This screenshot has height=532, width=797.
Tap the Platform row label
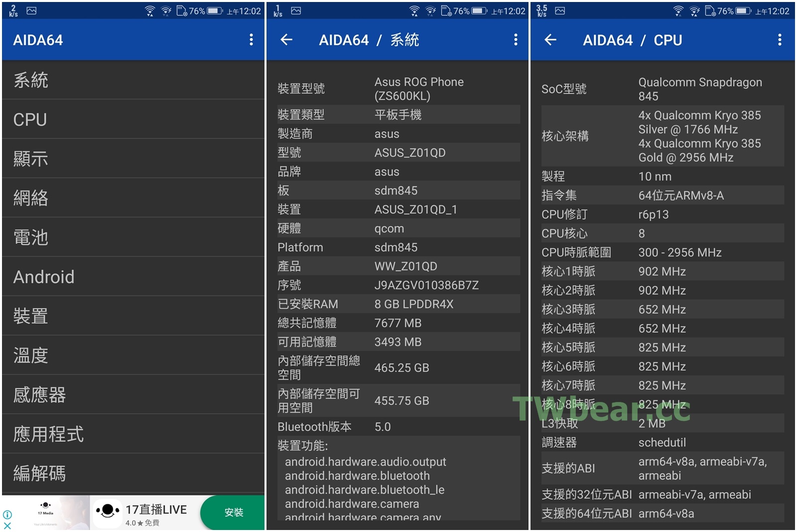(300, 247)
